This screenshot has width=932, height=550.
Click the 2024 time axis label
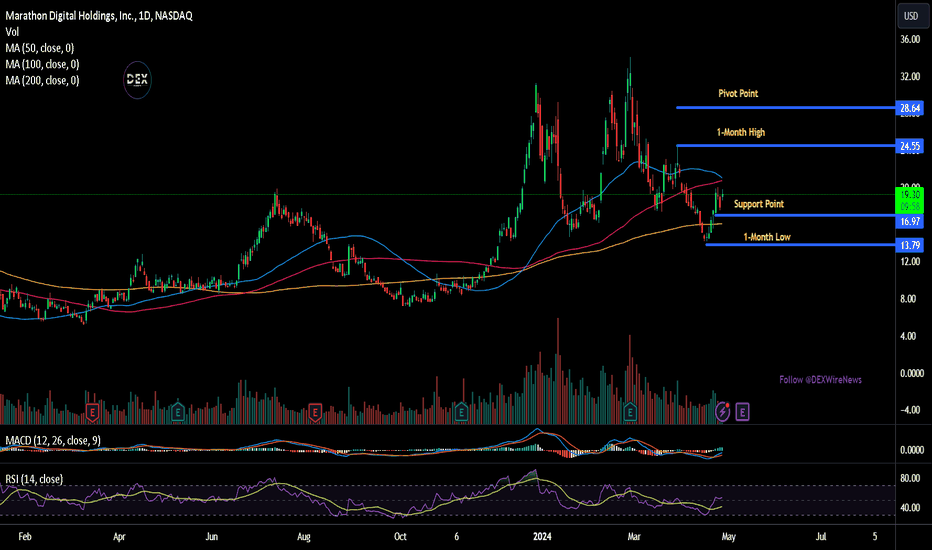pos(542,536)
